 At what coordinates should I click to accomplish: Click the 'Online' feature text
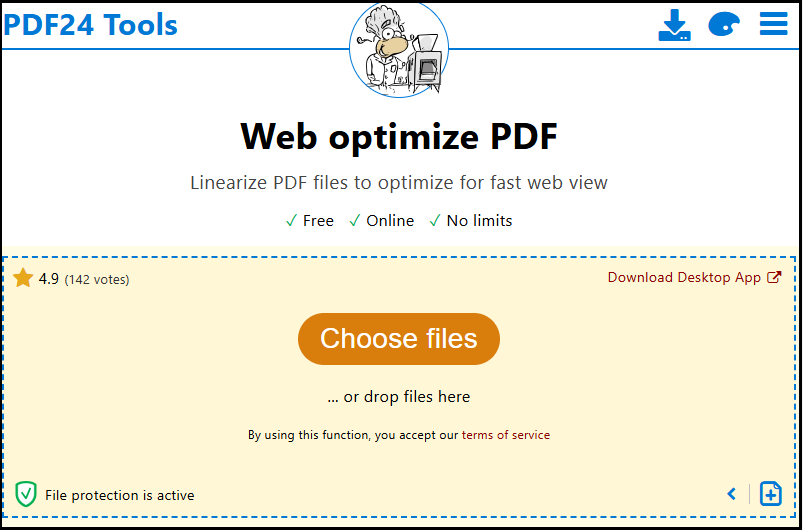pyautogui.click(x=390, y=221)
